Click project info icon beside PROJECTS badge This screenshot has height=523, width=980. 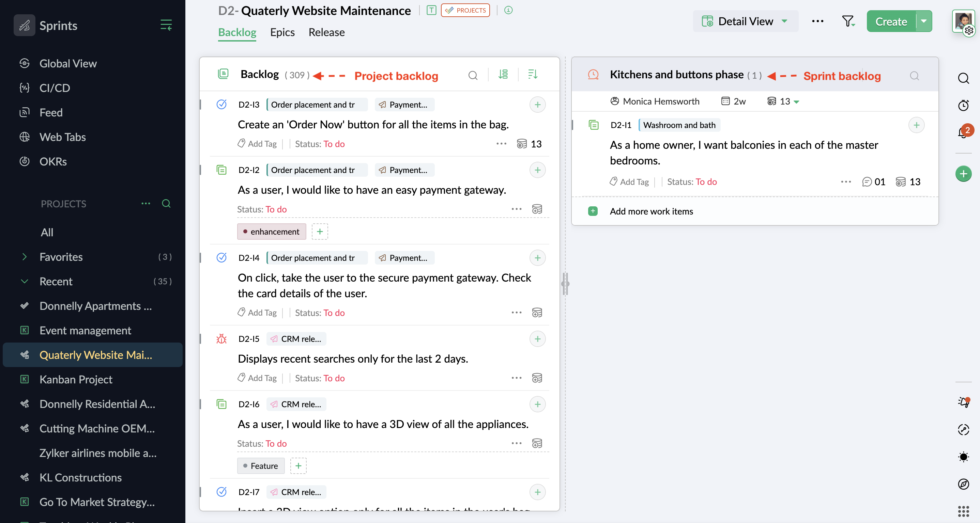[x=508, y=10]
